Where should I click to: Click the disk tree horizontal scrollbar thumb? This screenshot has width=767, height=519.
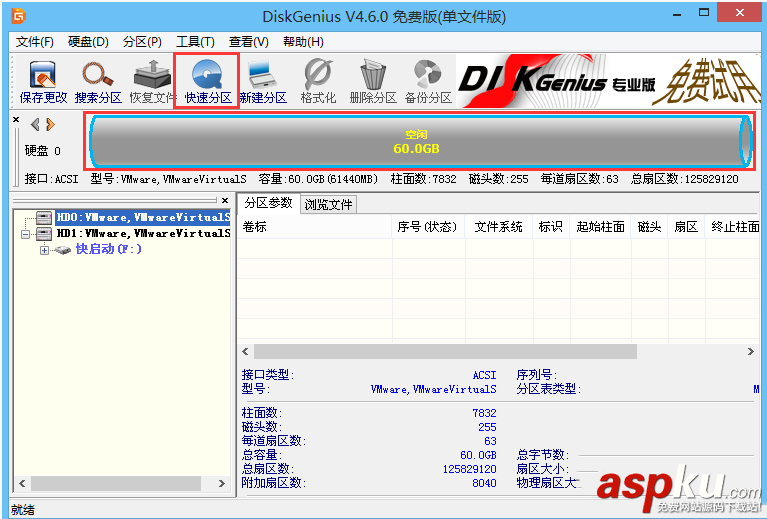tap(116, 483)
